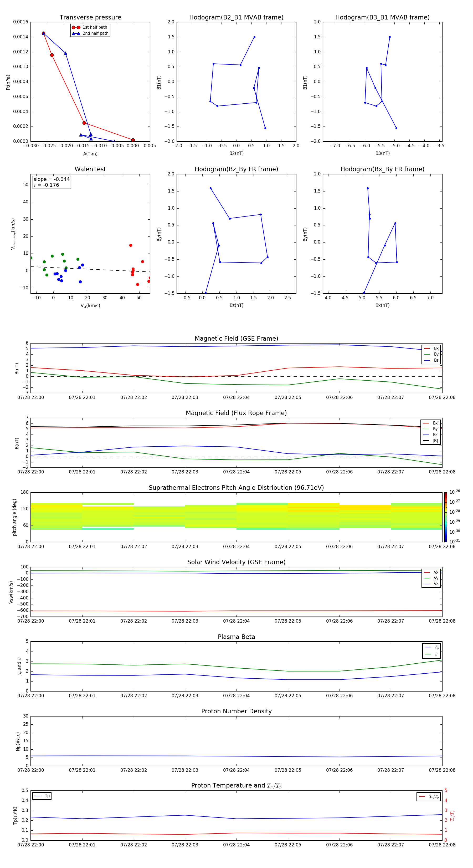Click the "Tp(10^6K)" y-axis label
Viewport: 473px width, 868px height.
point(15,815)
